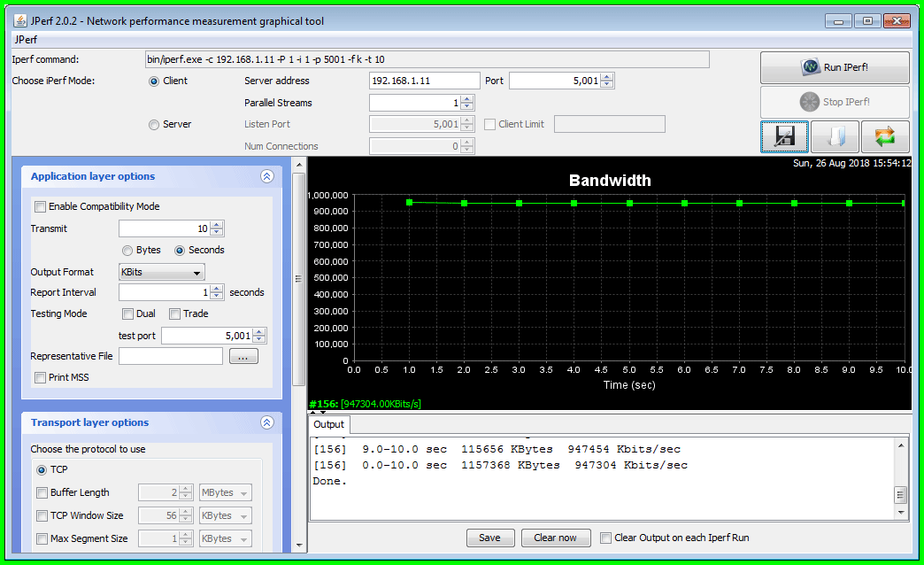Image resolution: width=924 pixels, height=565 pixels.
Task: Click the Clear now button
Action: (x=555, y=538)
